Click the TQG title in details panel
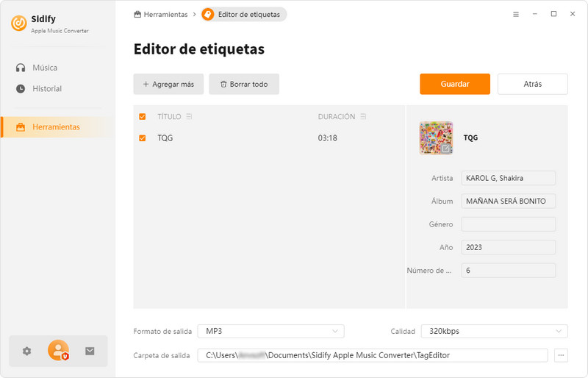 click(x=470, y=138)
